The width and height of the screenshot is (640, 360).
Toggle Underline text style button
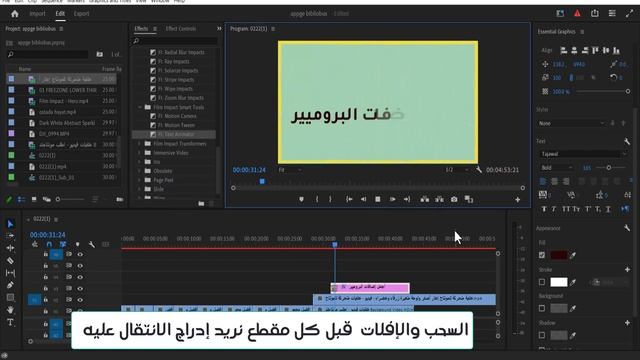coord(608,209)
